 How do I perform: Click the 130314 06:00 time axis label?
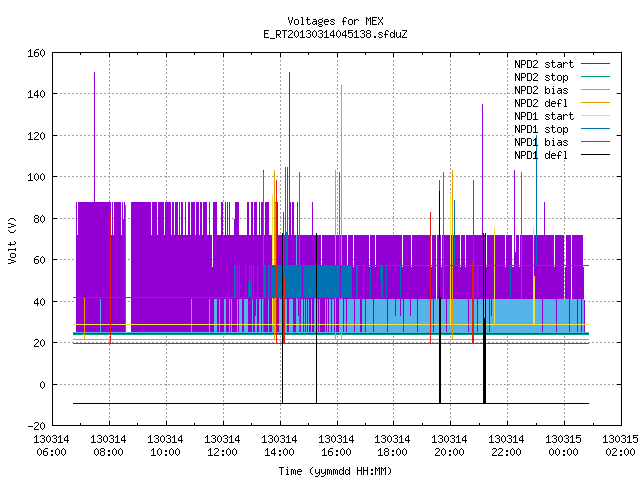tap(51, 446)
